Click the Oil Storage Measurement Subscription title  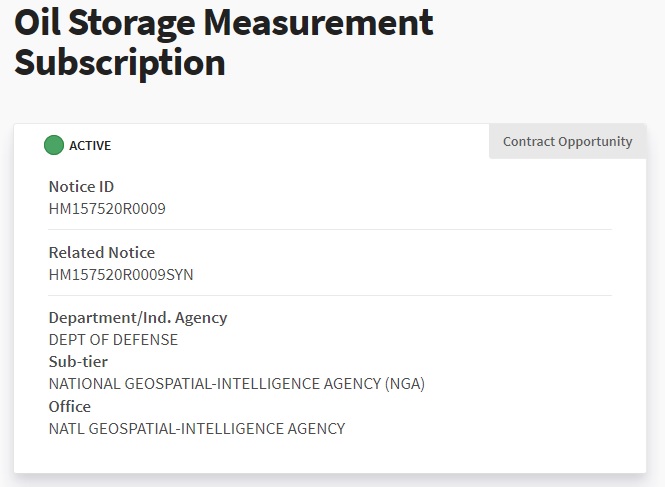click(x=224, y=42)
